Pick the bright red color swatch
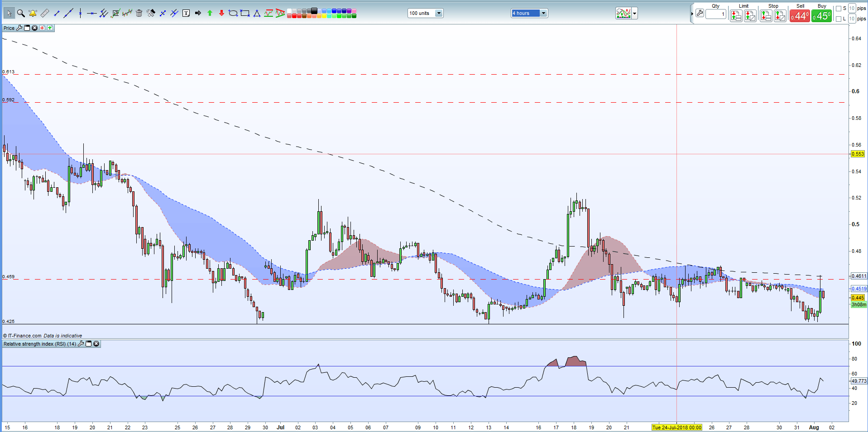The width and height of the screenshot is (868, 432). [x=294, y=16]
